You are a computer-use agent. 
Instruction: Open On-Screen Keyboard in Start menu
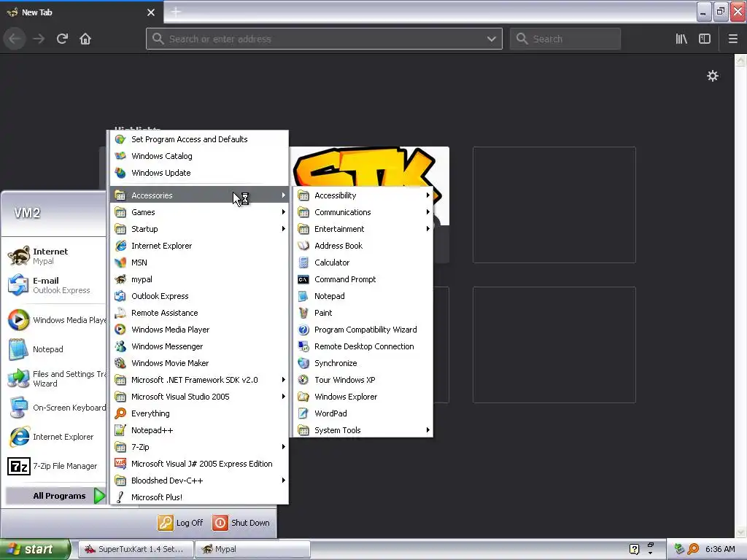click(x=55, y=408)
